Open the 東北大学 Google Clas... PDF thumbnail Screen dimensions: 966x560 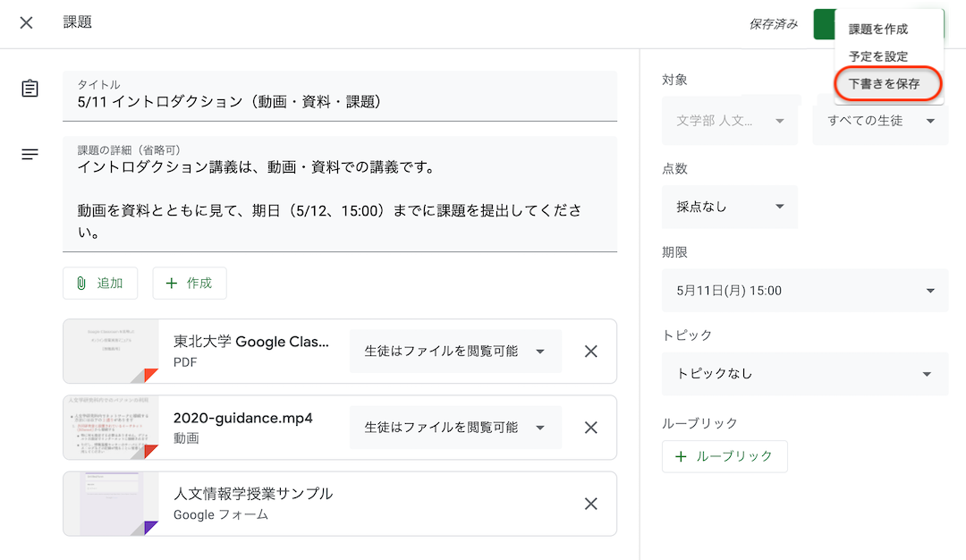[x=111, y=352]
